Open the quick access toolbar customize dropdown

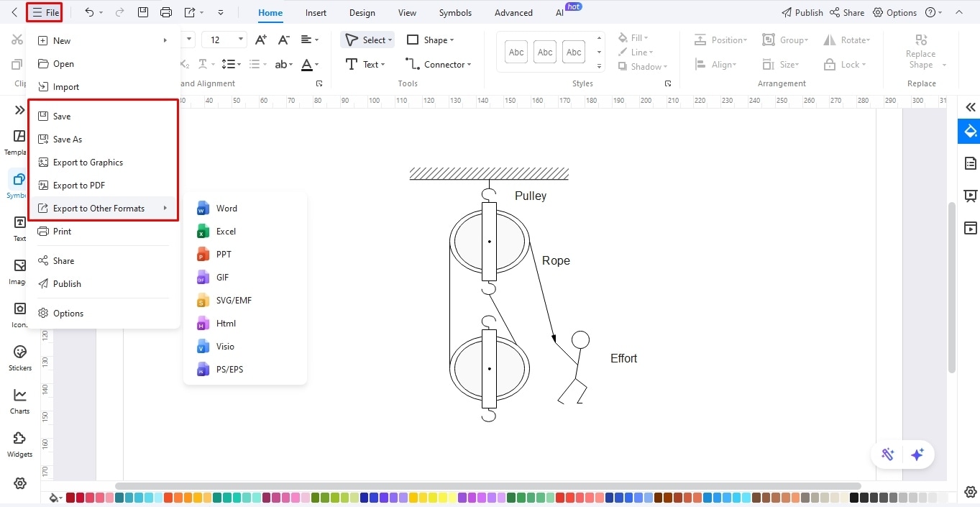tap(220, 12)
